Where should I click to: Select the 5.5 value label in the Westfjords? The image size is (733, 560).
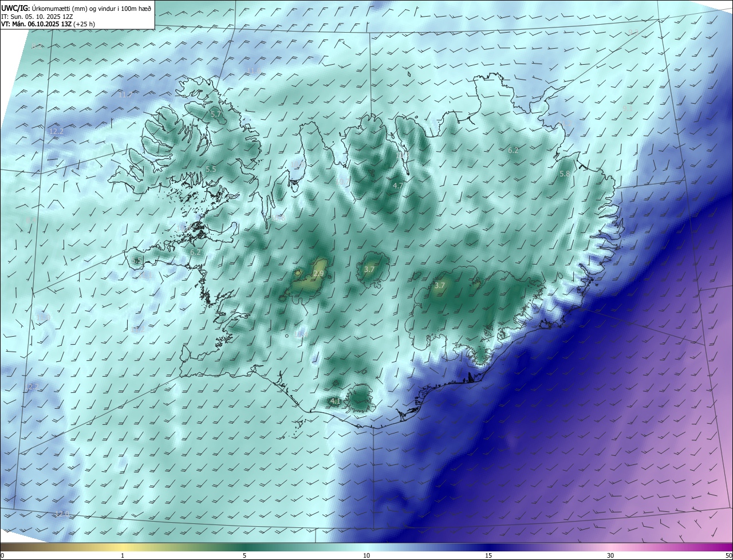coord(211,169)
